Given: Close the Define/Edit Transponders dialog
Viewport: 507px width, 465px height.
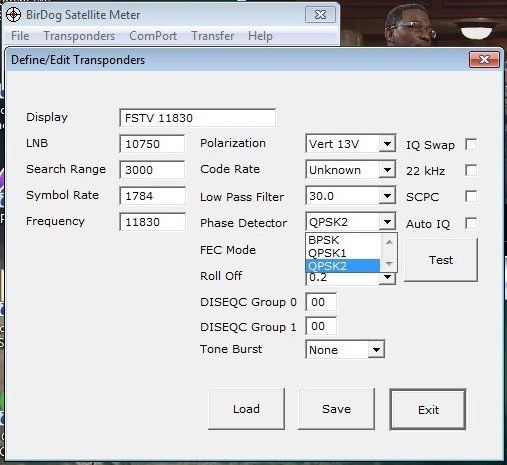Looking at the screenshot, I should click(484, 60).
